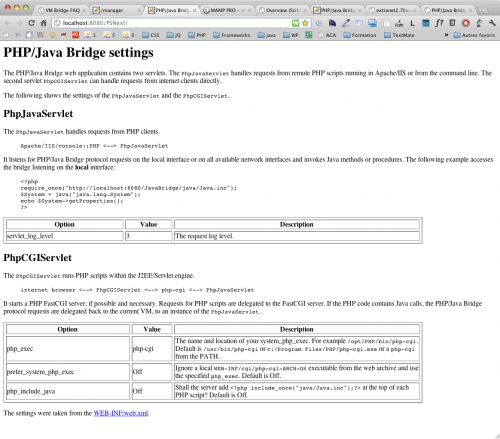Click the 'x Fon' extension icon
The height and width of the screenshot is (439, 500).
pos(399,23)
